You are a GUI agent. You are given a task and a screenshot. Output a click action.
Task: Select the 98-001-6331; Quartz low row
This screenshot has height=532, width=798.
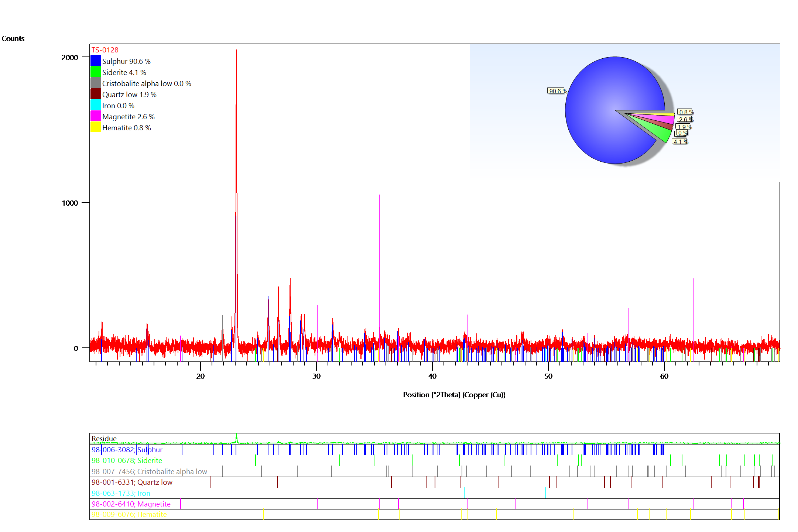point(132,482)
